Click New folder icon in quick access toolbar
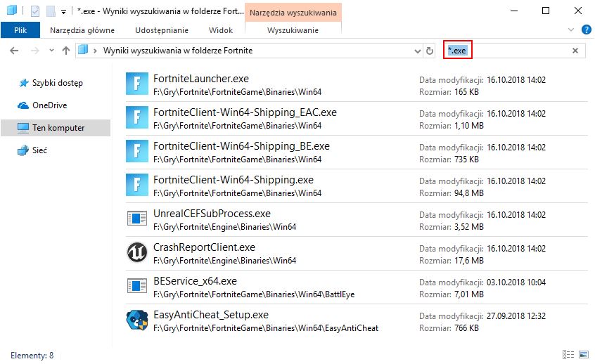 pos(51,11)
